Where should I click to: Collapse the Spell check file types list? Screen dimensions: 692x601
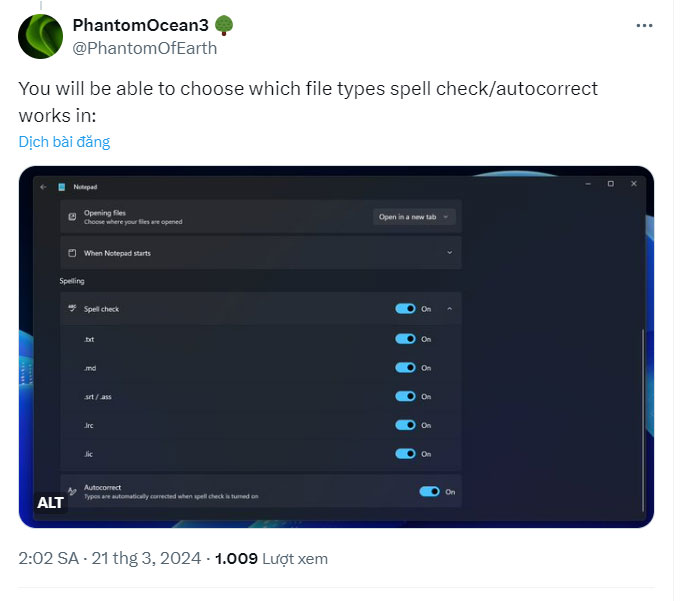coord(449,309)
